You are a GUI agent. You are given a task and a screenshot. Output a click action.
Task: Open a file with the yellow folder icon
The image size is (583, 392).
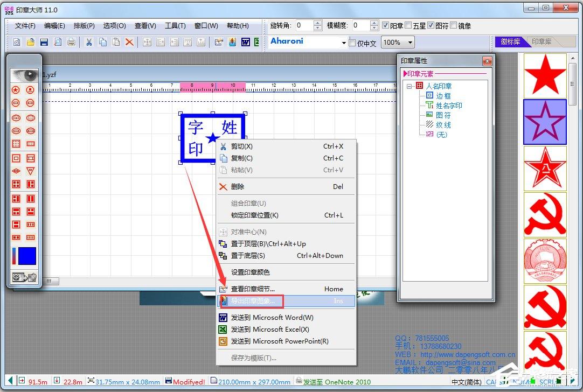(31, 42)
